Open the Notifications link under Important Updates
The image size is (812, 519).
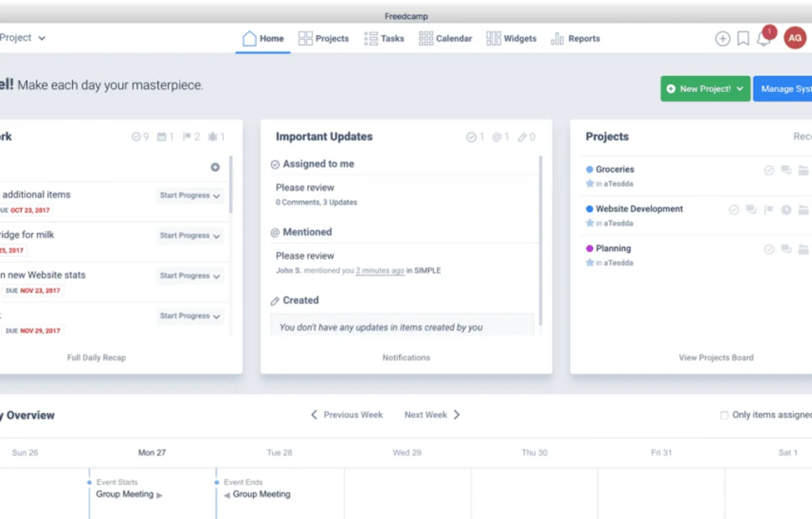406,357
